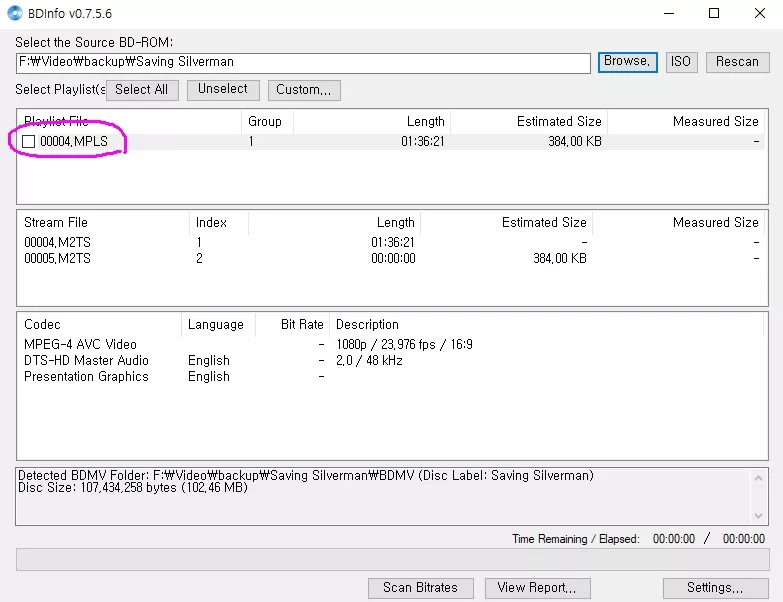Tick the 00004.MPLS playlist checkbox

[28, 142]
